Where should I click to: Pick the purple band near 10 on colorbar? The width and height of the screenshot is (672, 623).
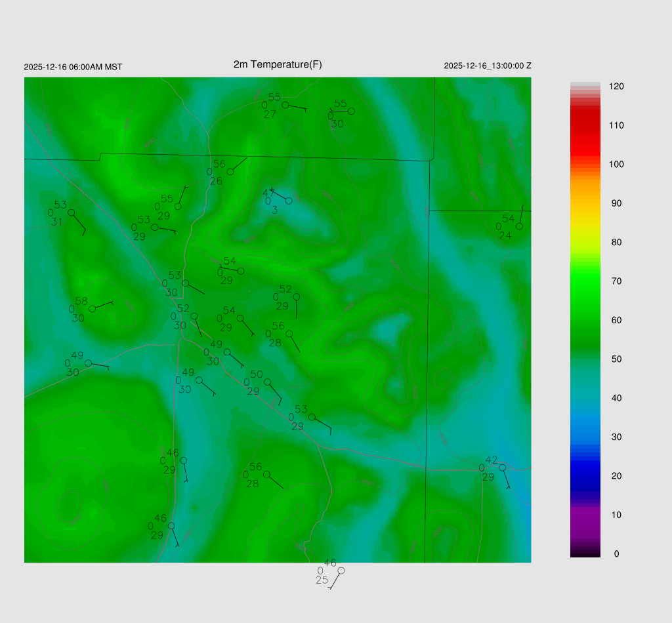585,515
